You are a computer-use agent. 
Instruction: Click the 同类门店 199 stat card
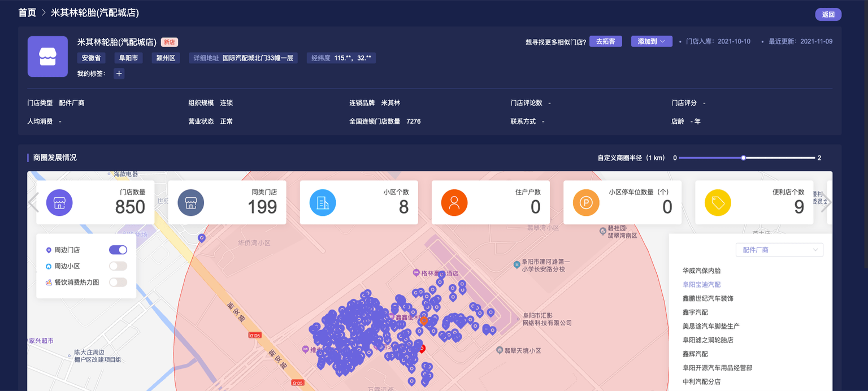tap(227, 202)
